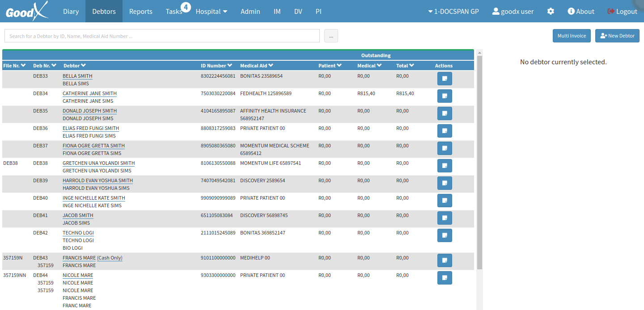Image resolution: width=644 pixels, height=310 pixels.
Task: Open the action icon for TECHNO LOGI
Action: point(445,235)
